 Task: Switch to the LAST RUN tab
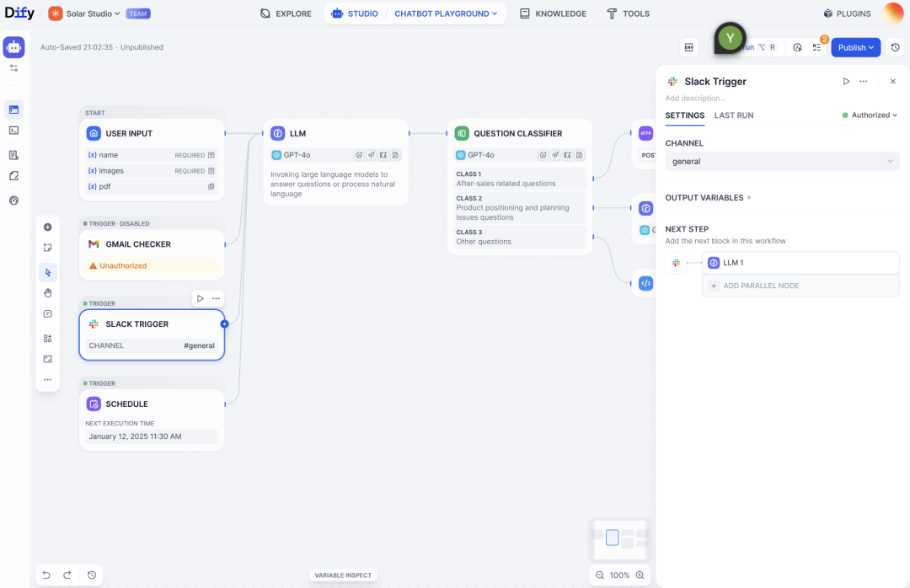(x=732, y=115)
